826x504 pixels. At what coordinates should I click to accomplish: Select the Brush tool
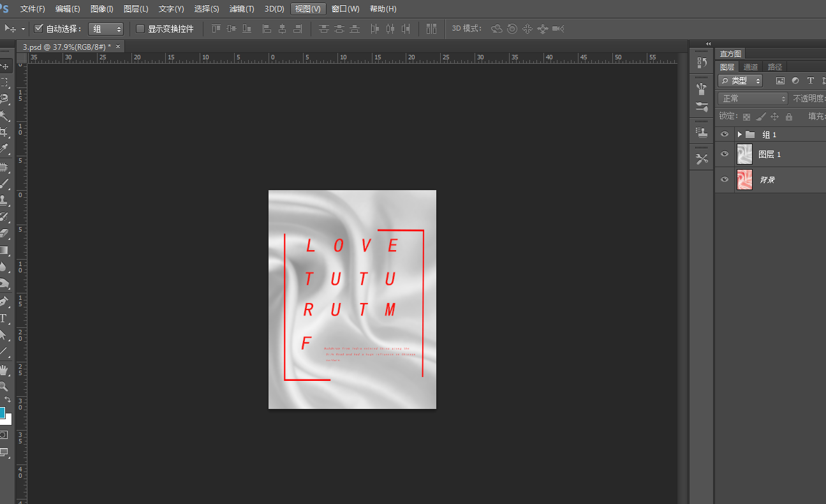(x=4, y=184)
